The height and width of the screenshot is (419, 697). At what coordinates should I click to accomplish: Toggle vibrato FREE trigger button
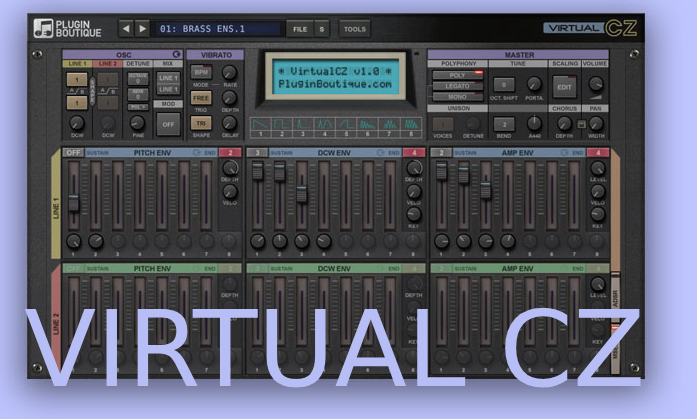point(201,98)
